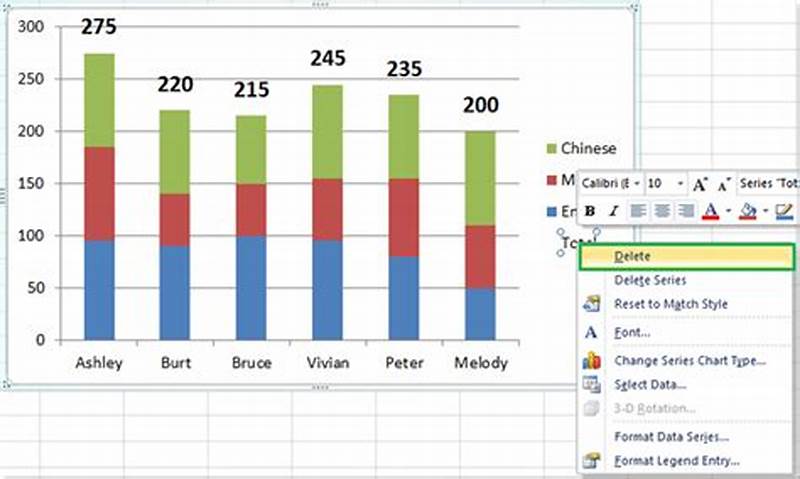Click the Select Data icon
The height and width of the screenshot is (479, 800).
591,385
